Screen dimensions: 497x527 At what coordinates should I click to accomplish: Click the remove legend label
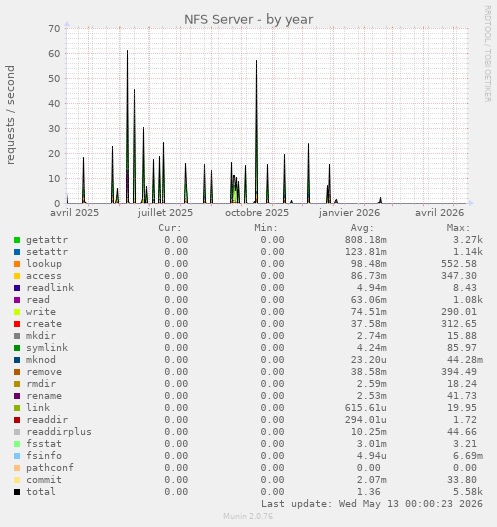pyautogui.click(x=44, y=372)
